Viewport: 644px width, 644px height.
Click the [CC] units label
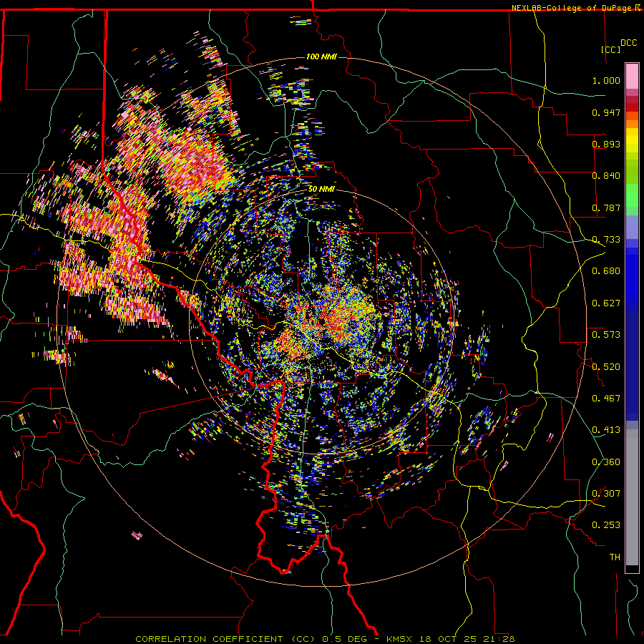(x=610, y=49)
